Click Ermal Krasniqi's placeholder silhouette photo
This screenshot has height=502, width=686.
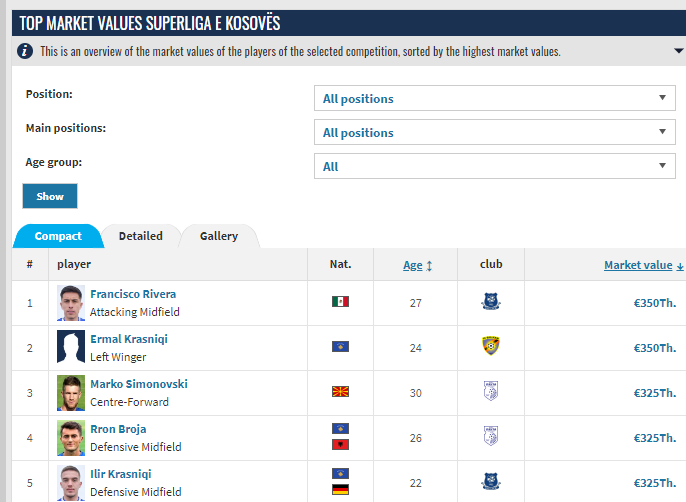(71, 348)
